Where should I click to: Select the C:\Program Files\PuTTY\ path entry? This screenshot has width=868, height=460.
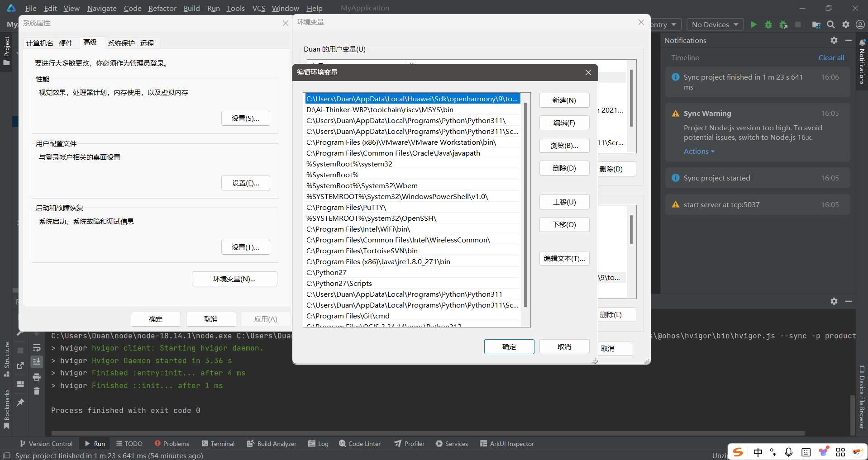[x=346, y=208]
